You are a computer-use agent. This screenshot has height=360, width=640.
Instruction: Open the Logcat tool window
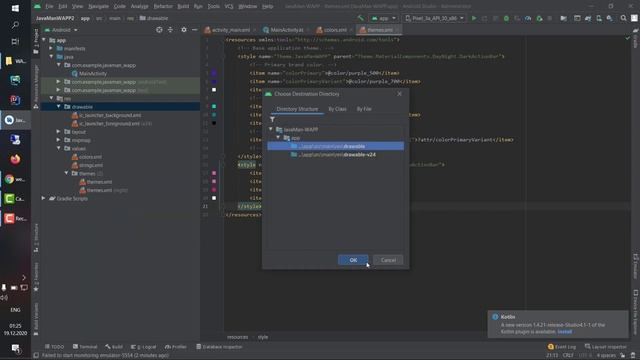144,347
